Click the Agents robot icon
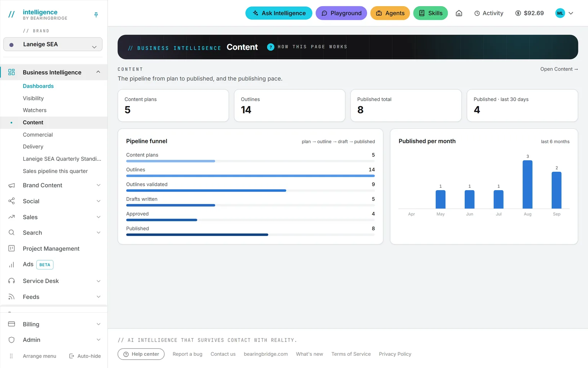The image size is (588, 368). pyautogui.click(x=379, y=13)
